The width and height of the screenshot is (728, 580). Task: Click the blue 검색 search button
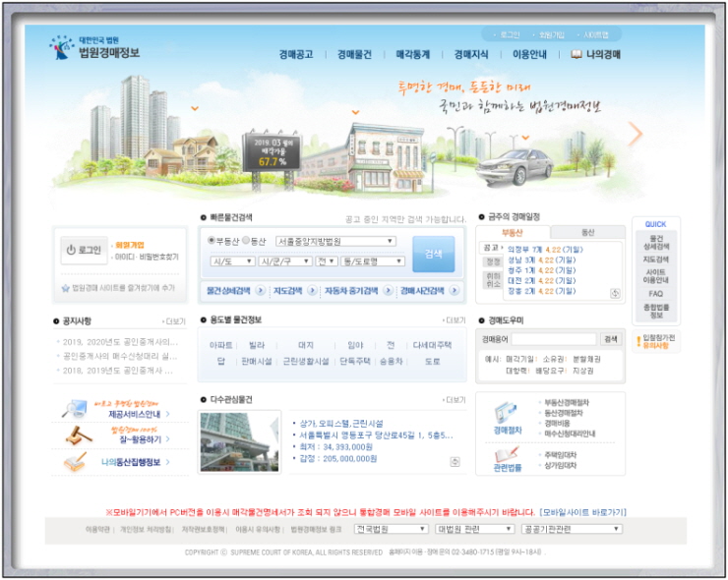click(x=433, y=254)
